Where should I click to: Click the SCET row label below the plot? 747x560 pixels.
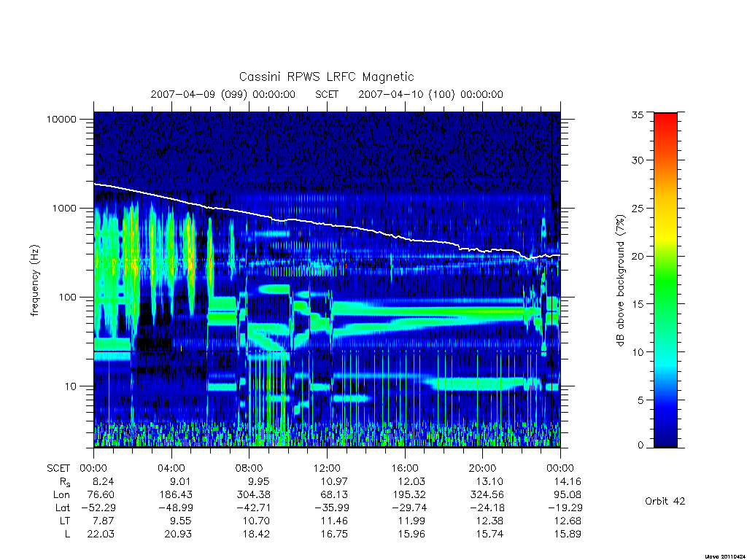(x=58, y=468)
